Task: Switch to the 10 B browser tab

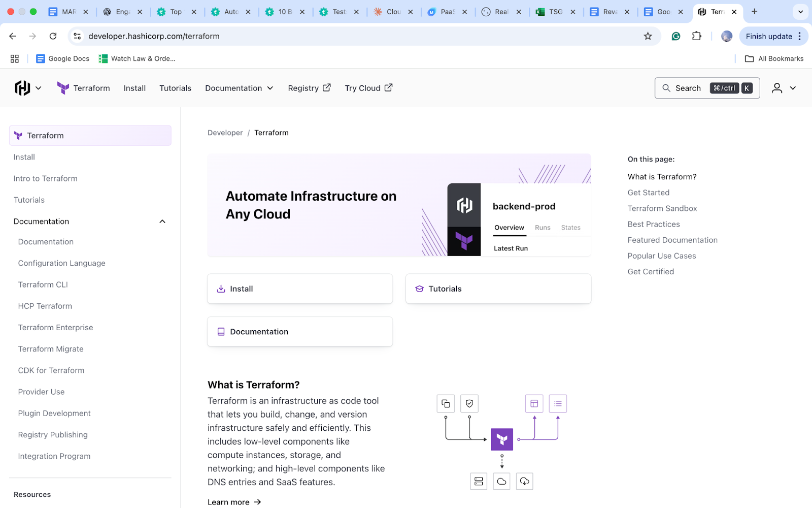Action: (285, 12)
